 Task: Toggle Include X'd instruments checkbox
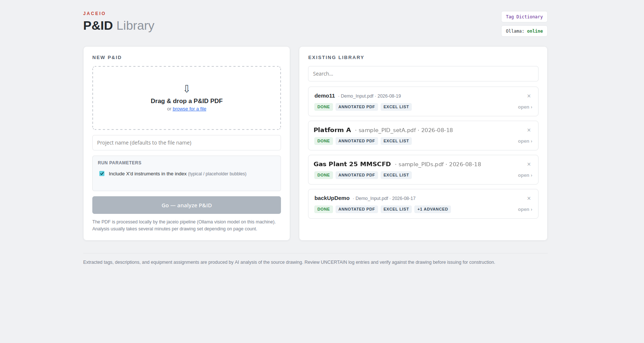(102, 174)
